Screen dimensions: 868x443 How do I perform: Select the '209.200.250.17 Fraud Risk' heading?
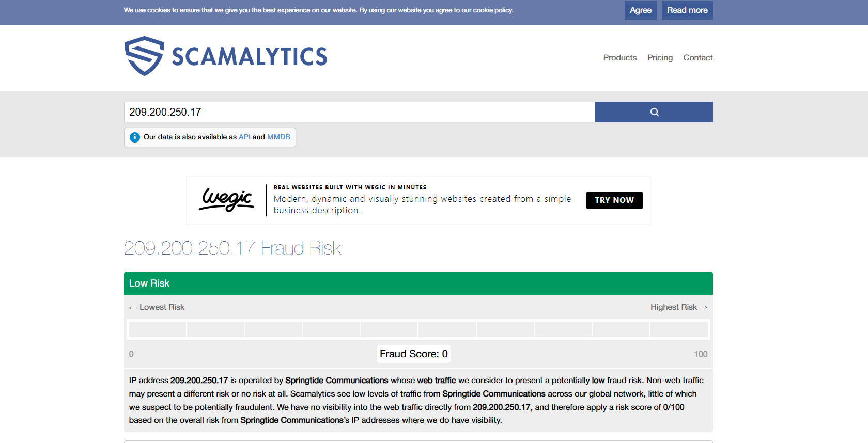click(233, 248)
